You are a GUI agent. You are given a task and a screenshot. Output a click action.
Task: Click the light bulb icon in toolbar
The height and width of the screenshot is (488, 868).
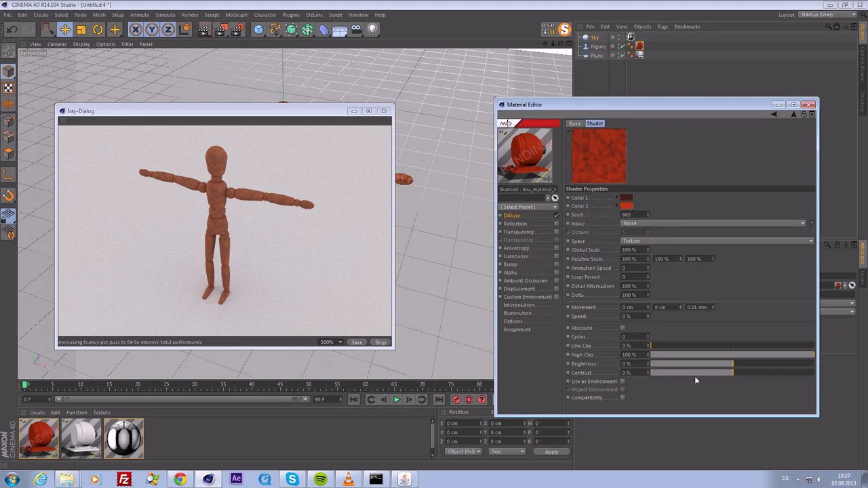(372, 30)
